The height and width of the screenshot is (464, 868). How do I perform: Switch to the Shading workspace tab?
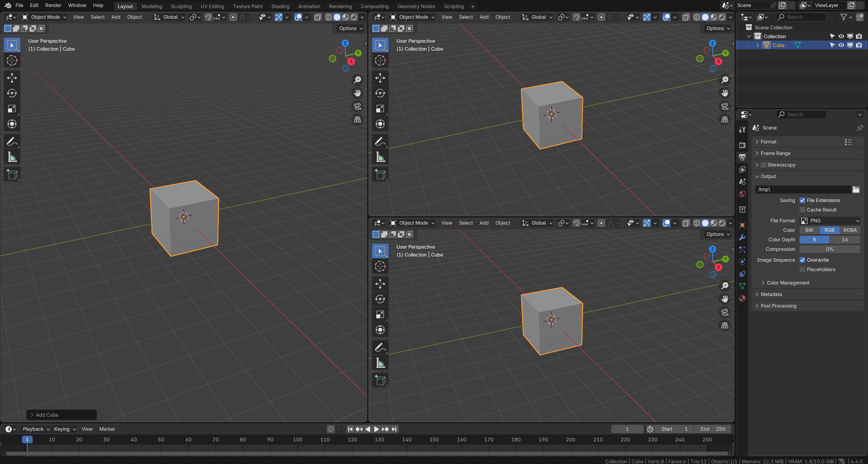(280, 6)
